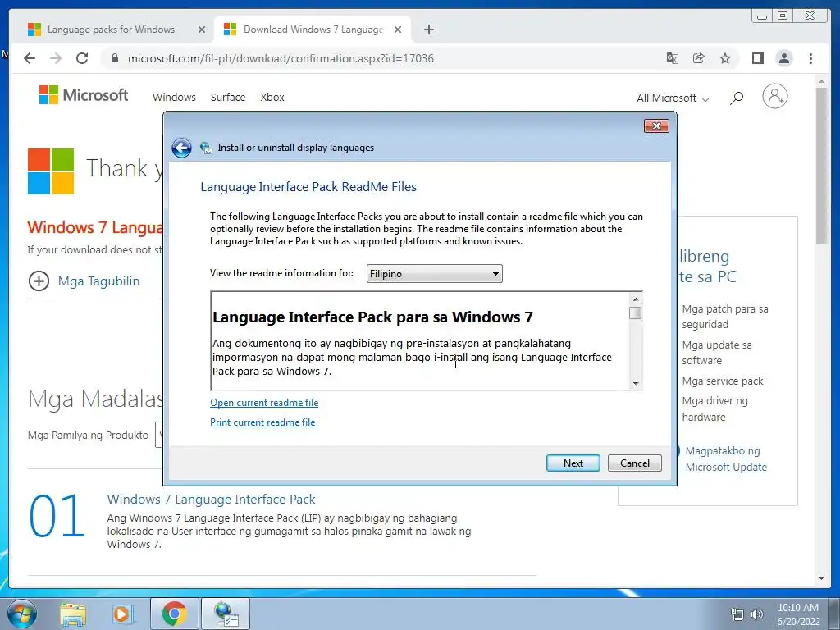Viewport: 840px width, 630px height.
Task: Click the Chrome taskbar icon
Action: [x=174, y=614]
